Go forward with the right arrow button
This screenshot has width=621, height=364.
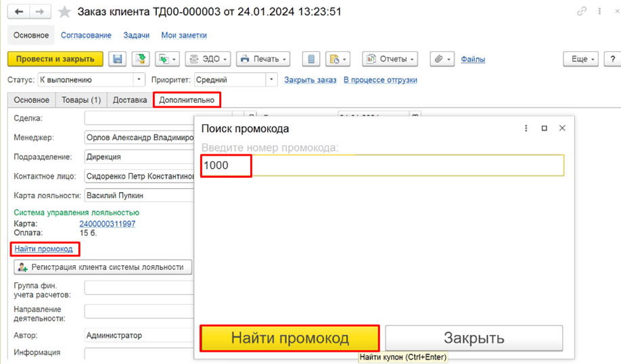(40, 12)
